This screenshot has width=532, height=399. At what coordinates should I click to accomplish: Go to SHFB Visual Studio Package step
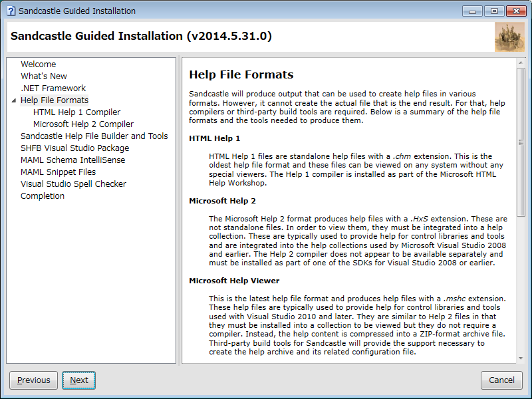point(74,148)
